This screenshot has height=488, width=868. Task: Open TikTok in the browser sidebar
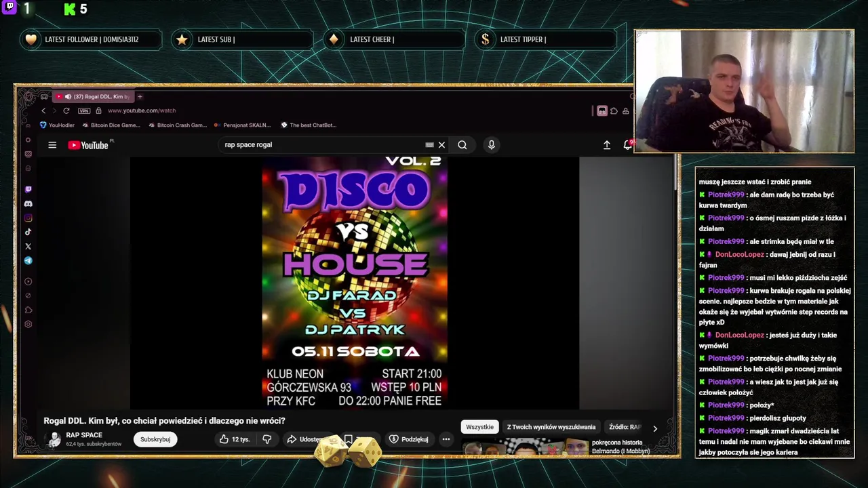28,232
